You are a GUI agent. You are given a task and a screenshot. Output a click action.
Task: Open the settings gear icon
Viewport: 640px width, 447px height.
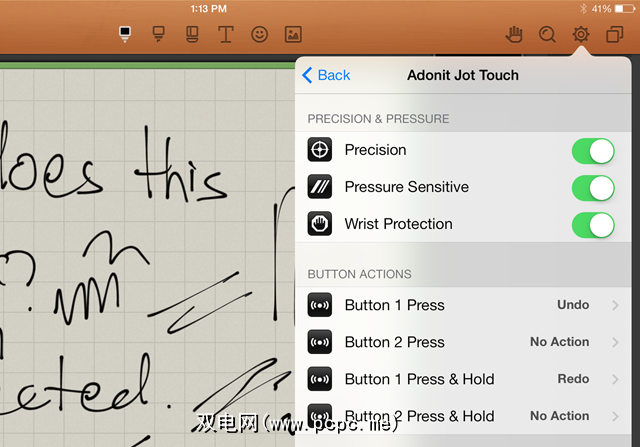(x=581, y=35)
